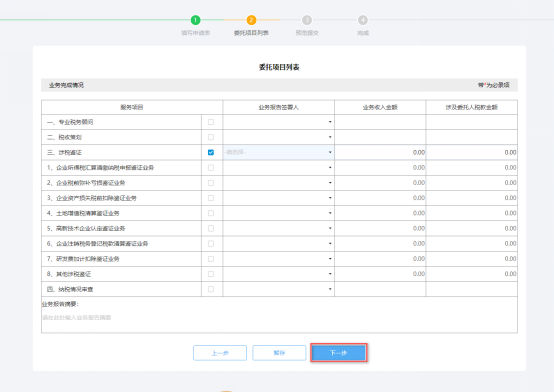
Task: Check the 二、税收策划 checkbox
Action: point(211,137)
